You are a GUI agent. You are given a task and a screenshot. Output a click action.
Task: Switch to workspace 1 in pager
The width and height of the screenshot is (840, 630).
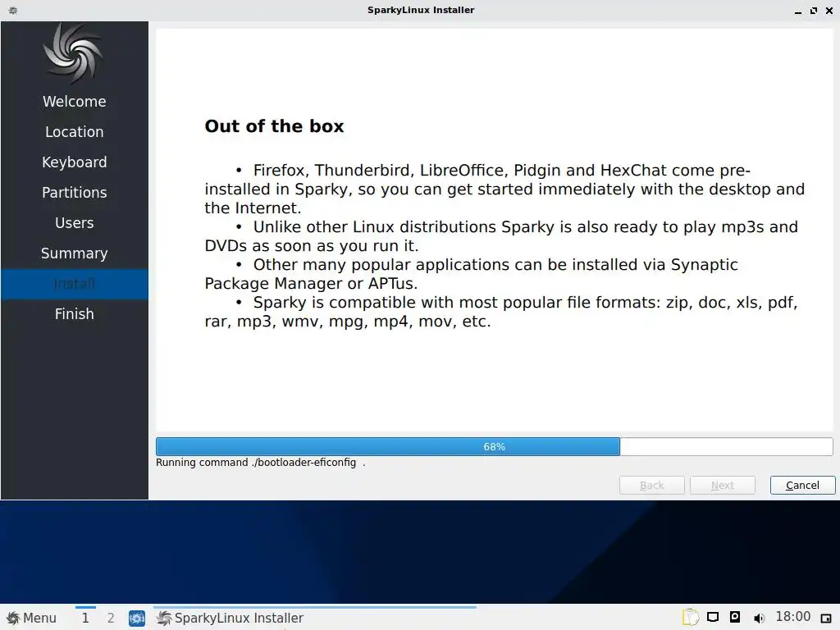(x=85, y=618)
